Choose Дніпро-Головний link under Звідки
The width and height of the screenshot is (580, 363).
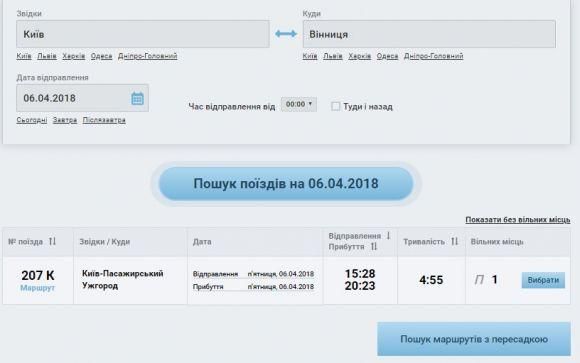(148, 56)
